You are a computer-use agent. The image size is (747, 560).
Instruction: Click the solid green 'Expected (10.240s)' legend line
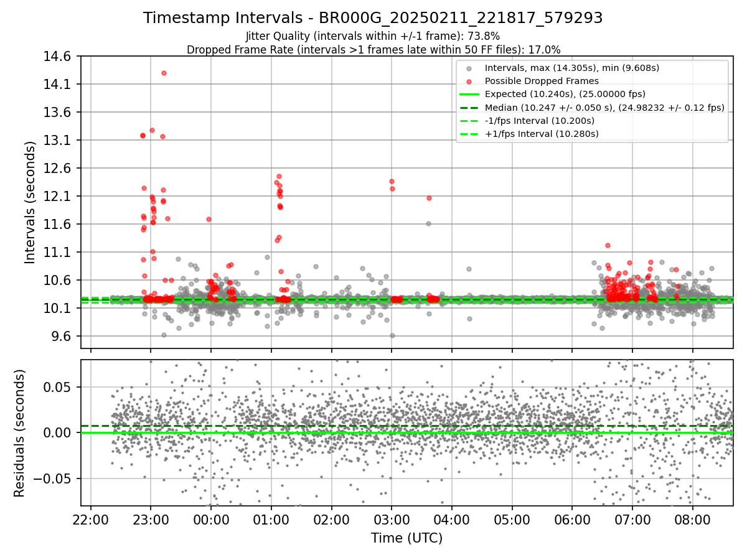(469, 95)
